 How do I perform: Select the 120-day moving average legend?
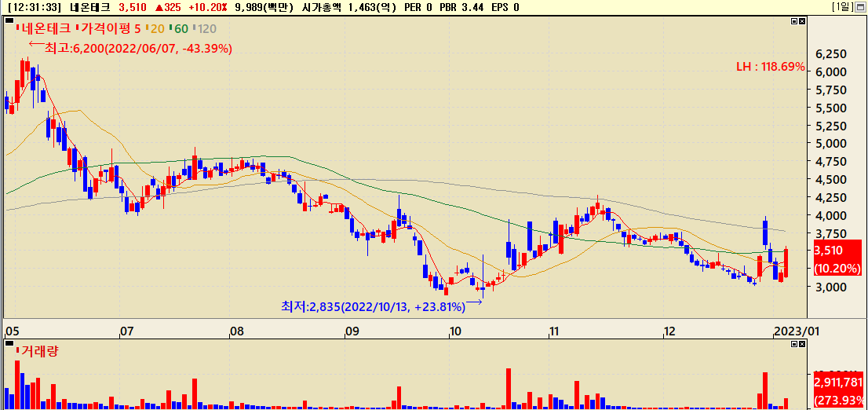coord(204,27)
